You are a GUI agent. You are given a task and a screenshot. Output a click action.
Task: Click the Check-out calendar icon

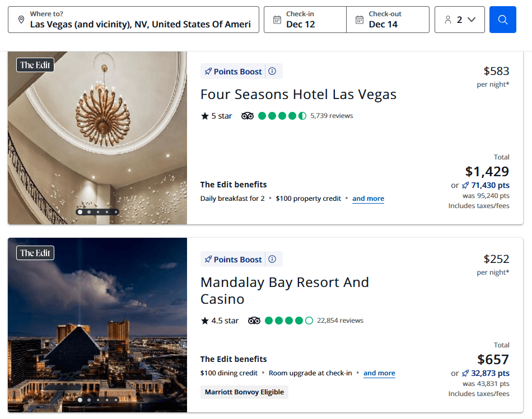coord(361,19)
